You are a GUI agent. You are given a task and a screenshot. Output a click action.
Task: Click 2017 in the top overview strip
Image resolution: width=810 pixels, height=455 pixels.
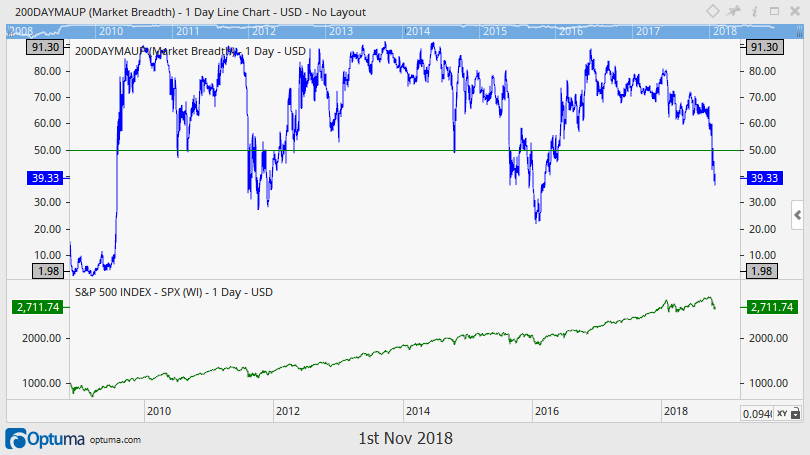pos(648,31)
